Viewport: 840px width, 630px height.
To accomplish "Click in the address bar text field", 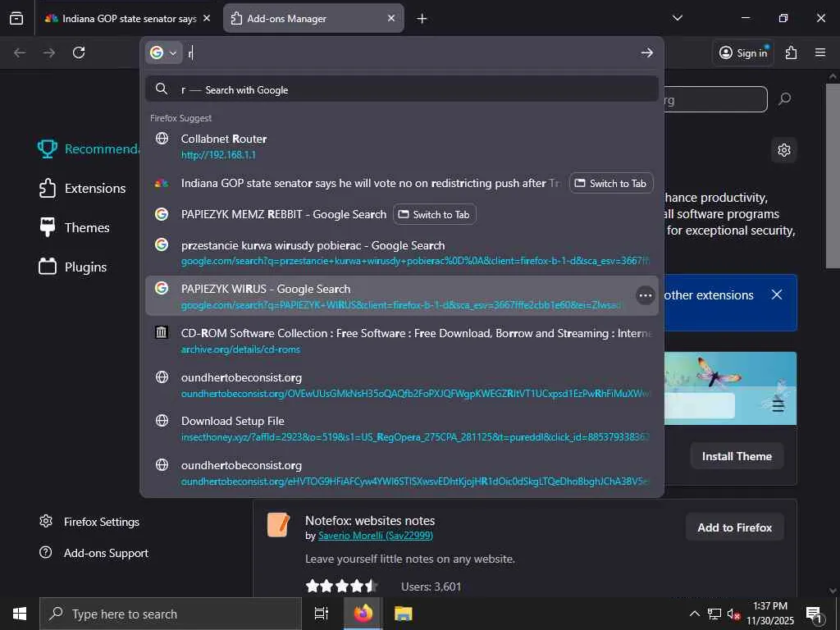I will coord(410,52).
